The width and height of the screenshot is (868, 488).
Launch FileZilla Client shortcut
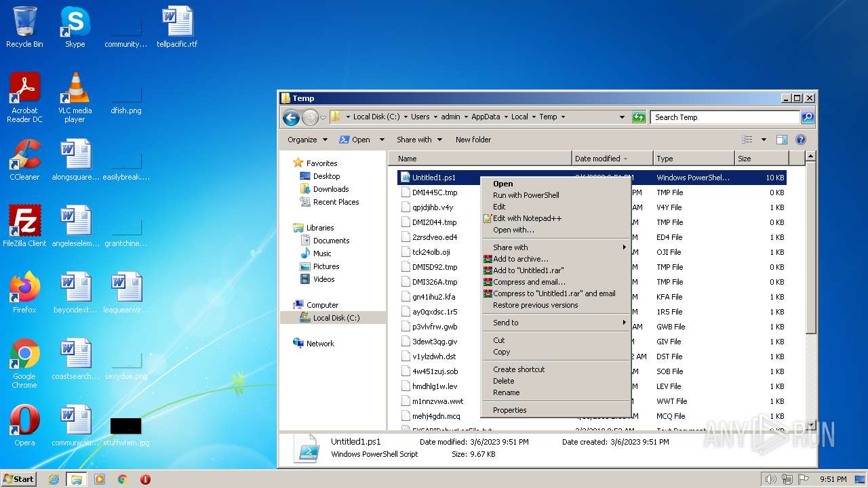coord(24,226)
